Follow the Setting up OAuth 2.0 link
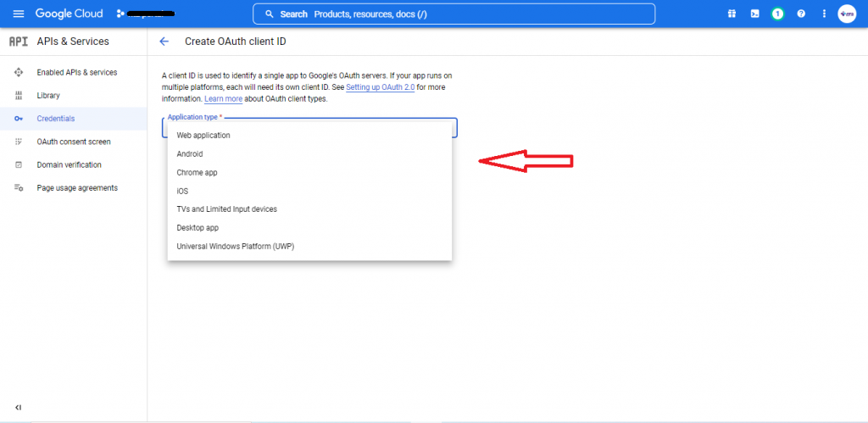The height and width of the screenshot is (423, 868). click(x=381, y=87)
